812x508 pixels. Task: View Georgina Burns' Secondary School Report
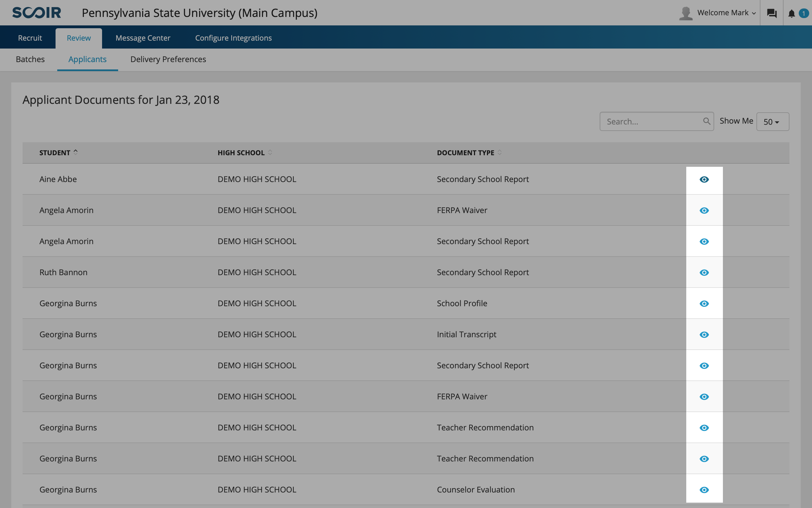click(x=704, y=365)
